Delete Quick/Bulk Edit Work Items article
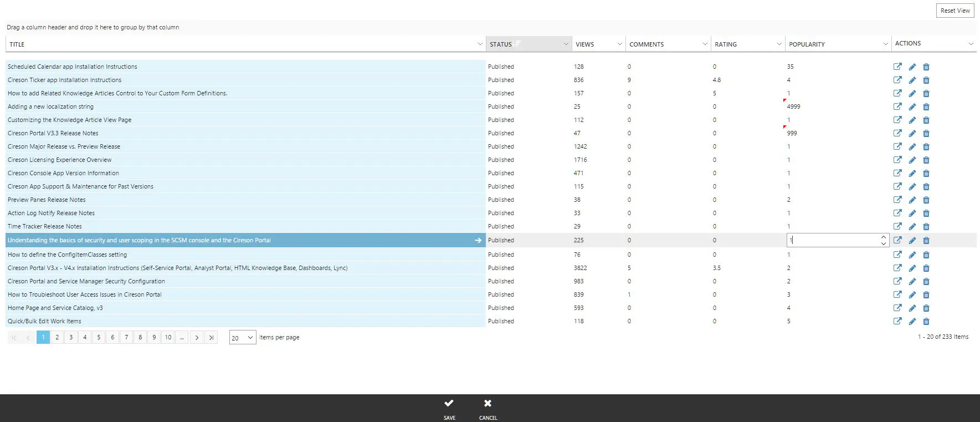Viewport: 980px width, 422px height. (x=926, y=321)
